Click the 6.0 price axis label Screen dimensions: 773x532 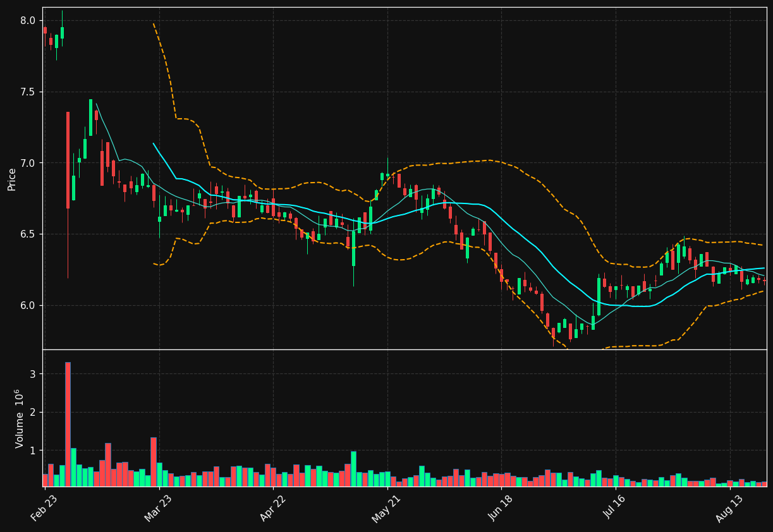click(28, 305)
